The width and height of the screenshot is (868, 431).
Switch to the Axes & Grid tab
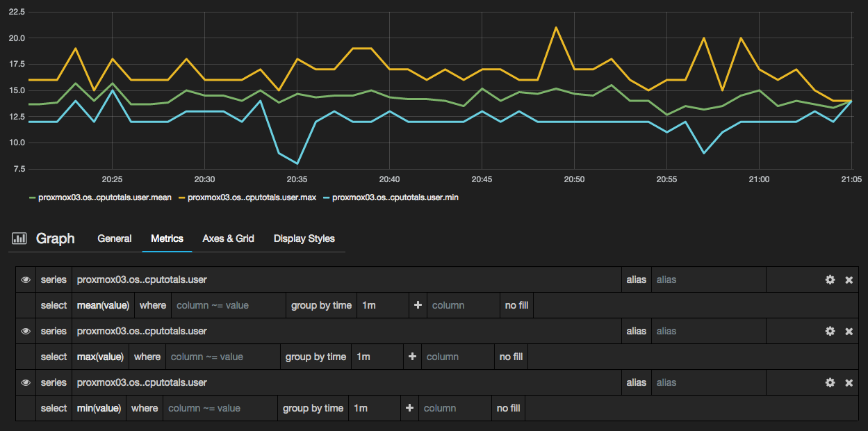[x=228, y=238]
